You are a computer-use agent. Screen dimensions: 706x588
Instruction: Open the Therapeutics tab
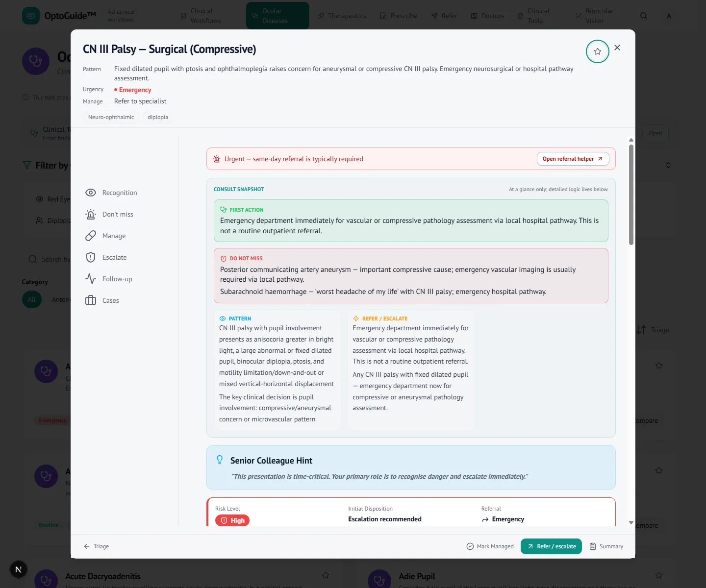[342, 16]
